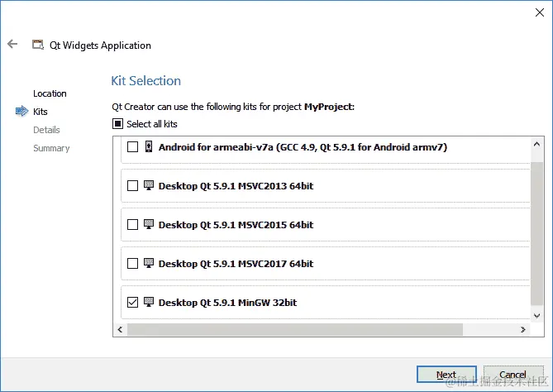
Task: Click the Android for armeabi-v7a kit label
Action: click(x=303, y=147)
